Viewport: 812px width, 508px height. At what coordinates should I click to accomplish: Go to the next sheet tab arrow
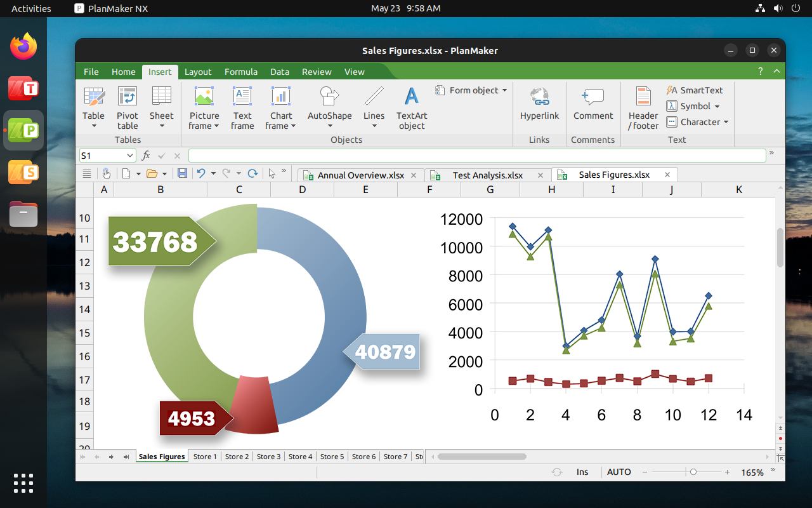[111, 457]
